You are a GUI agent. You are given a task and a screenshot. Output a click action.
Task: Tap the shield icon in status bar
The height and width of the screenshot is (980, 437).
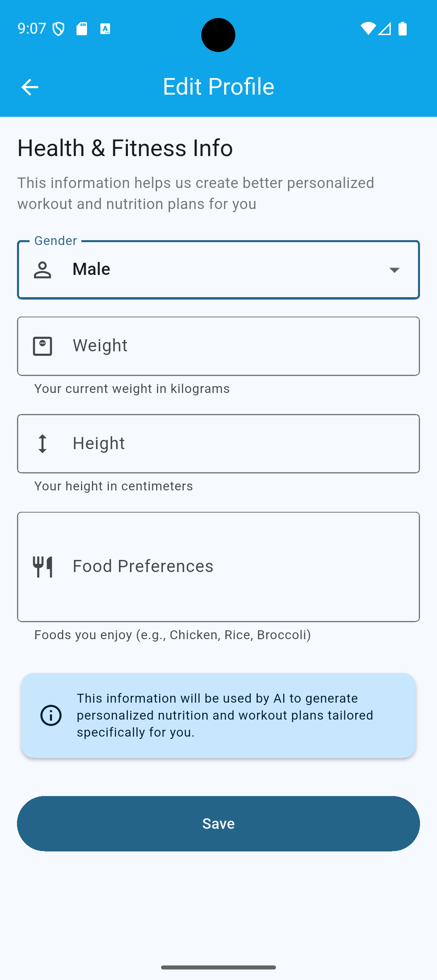59,29
